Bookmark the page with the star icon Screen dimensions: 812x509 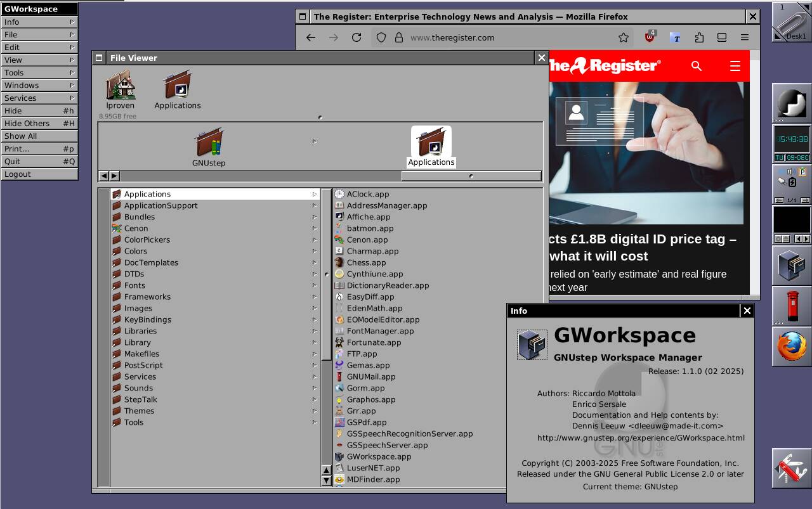[624, 37]
